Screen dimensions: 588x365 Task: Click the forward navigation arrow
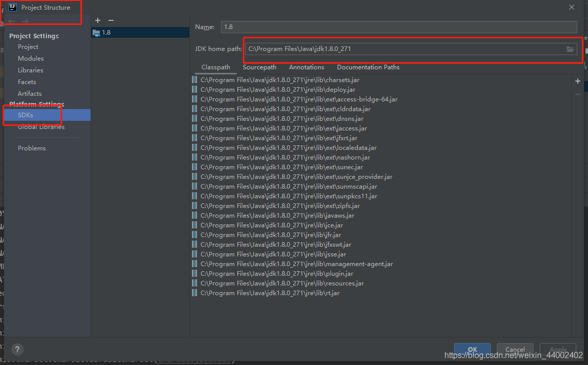(x=24, y=21)
